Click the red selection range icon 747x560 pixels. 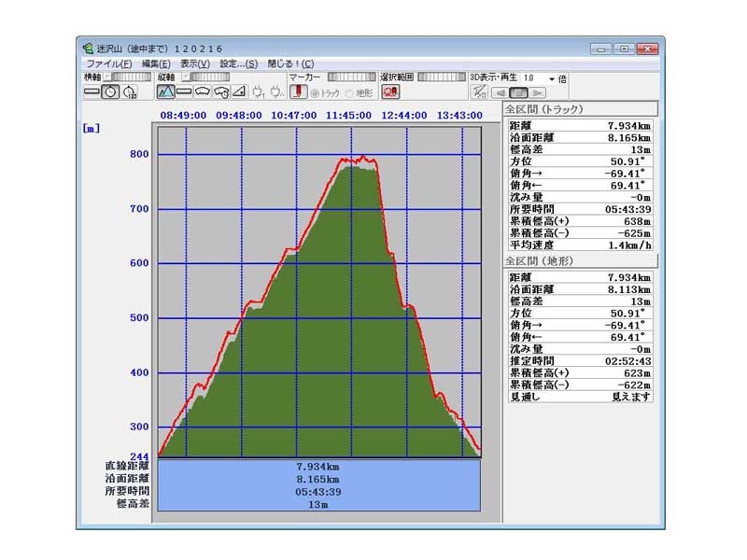[x=389, y=91]
